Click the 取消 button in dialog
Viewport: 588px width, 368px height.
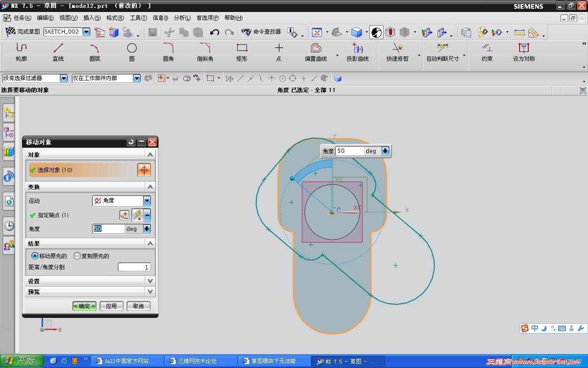pyautogui.click(x=138, y=306)
